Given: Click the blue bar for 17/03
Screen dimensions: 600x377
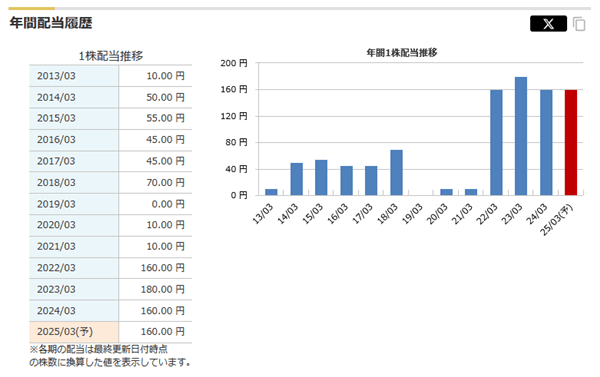Looking at the screenshot, I should (x=371, y=181).
